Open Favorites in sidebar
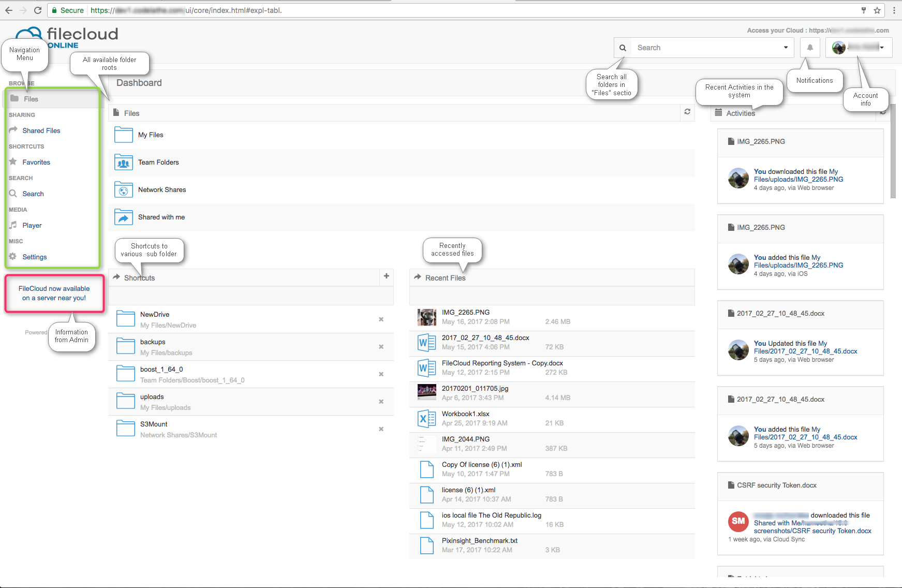 (x=36, y=163)
